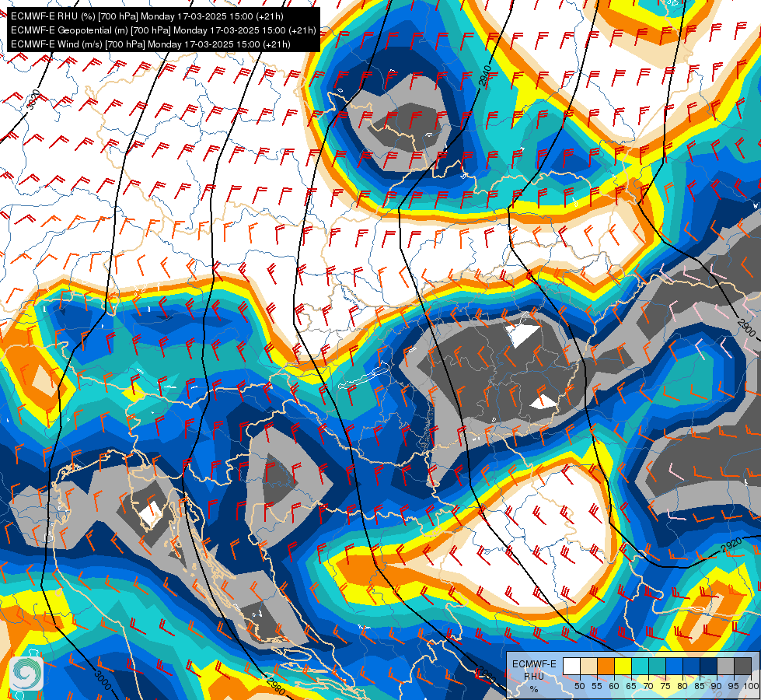This screenshot has height=700, width=761.
Task: Click the 3020 geopotential contour label
Action: click(x=33, y=100)
